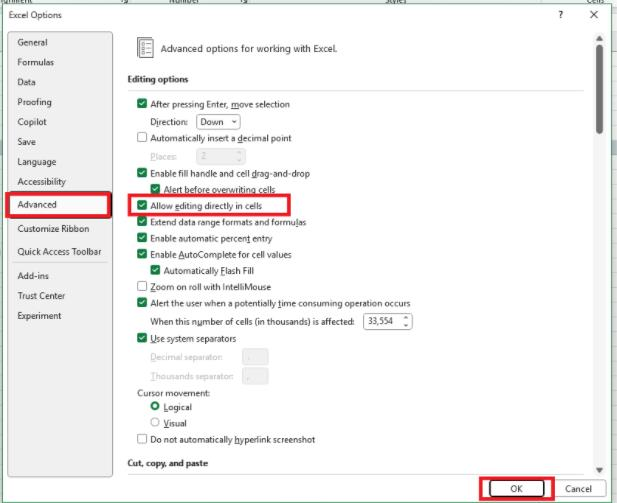Image resolution: width=617 pixels, height=503 pixels.
Task: Open Customize Ribbon category
Action: coord(53,229)
